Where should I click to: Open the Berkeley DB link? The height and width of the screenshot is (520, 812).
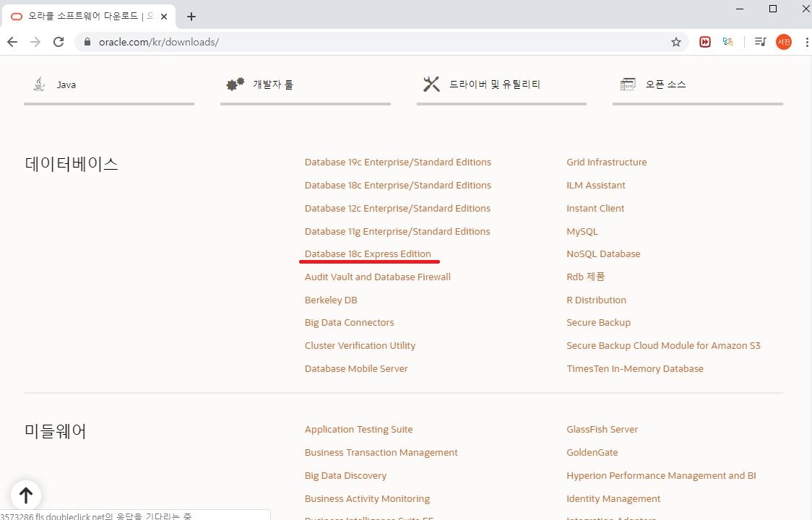(x=331, y=300)
